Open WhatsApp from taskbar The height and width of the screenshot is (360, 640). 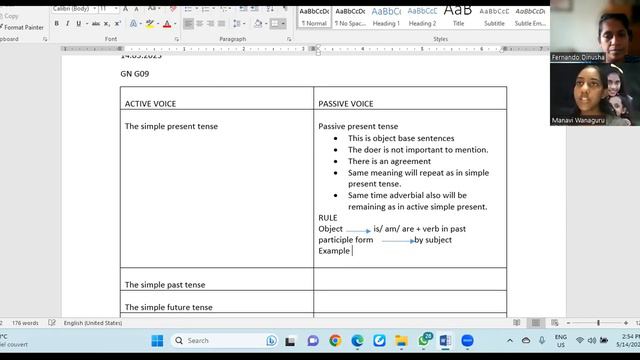click(x=424, y=340)
